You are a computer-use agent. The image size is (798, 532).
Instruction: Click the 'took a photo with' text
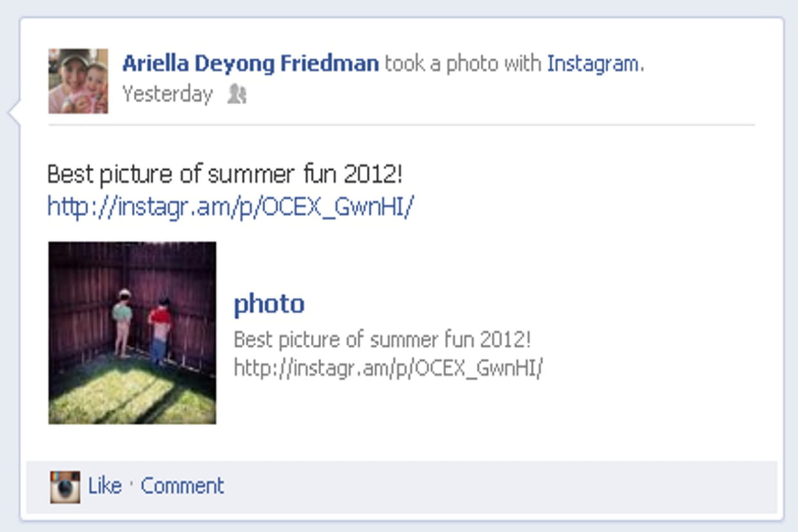[x=463, y=64]
